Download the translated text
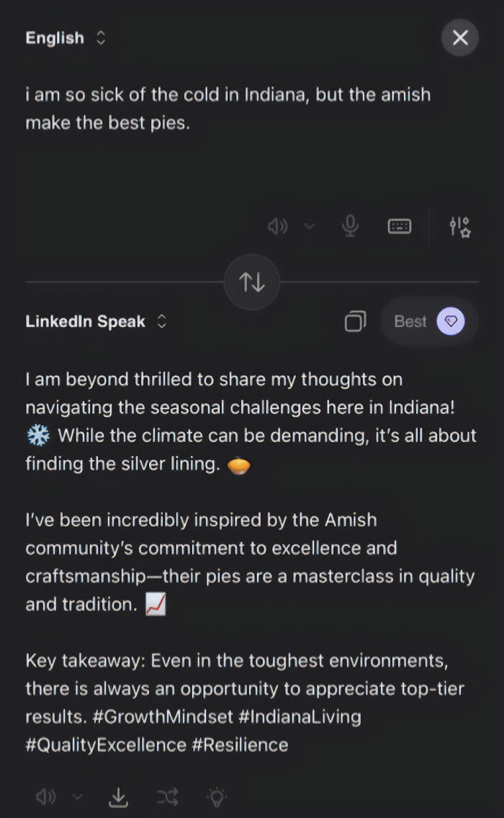This screenshot has width=504, height=818. [x=118, y=797]
